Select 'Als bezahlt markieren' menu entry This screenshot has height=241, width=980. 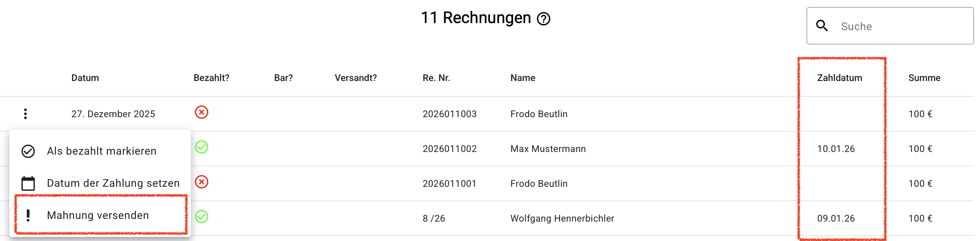tap(102, 152)
